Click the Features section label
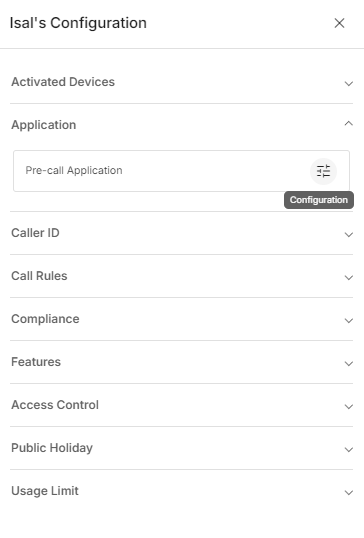The width and height of the screenshot is (364, 538). point(36,362)
